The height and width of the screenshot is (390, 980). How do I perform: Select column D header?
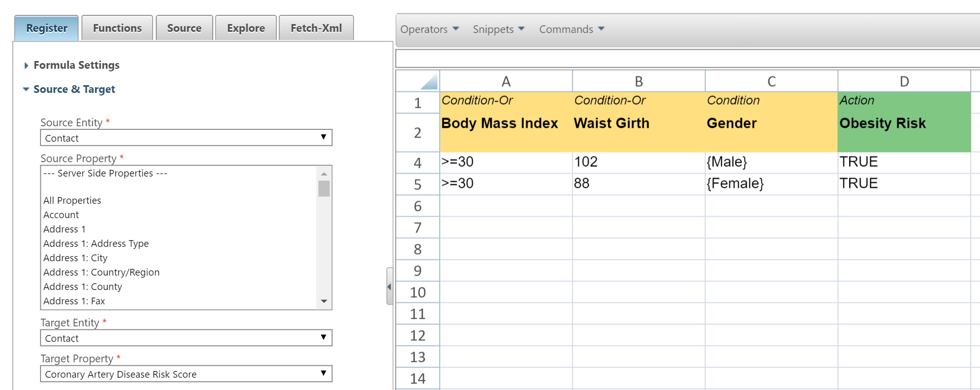[x=904, y=81]
